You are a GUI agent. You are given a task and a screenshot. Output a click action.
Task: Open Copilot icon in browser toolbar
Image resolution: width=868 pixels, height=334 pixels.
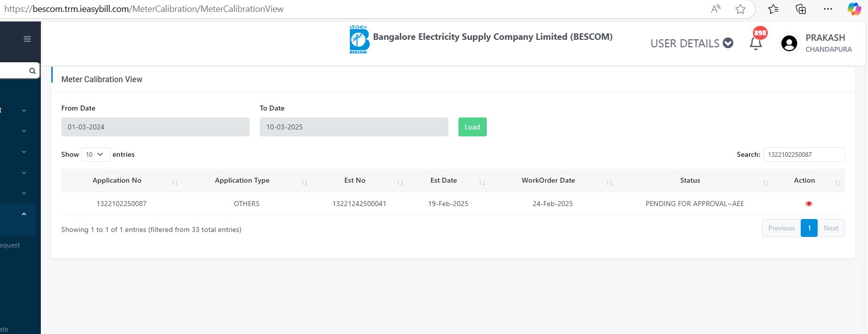855,8
